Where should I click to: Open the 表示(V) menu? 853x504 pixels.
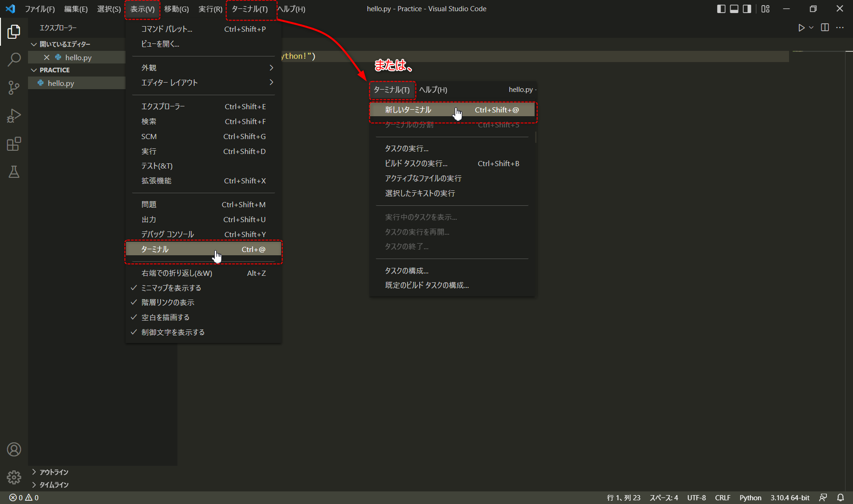[142, 9]
